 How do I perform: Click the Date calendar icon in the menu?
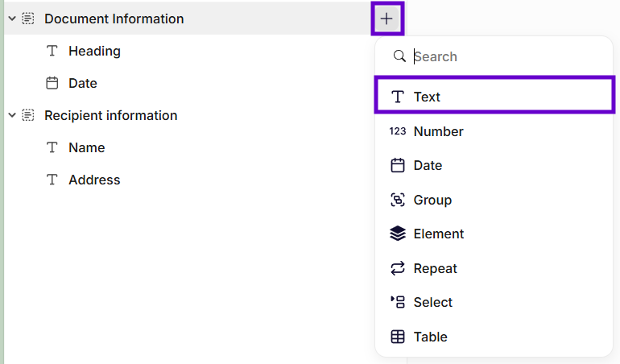click(398, 165)
